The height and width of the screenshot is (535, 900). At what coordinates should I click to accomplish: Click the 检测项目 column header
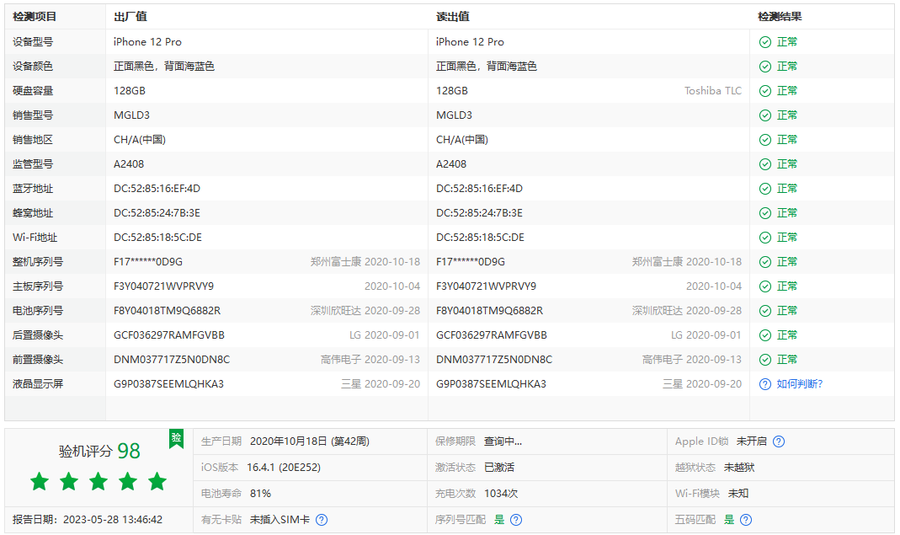click(35, 17)
